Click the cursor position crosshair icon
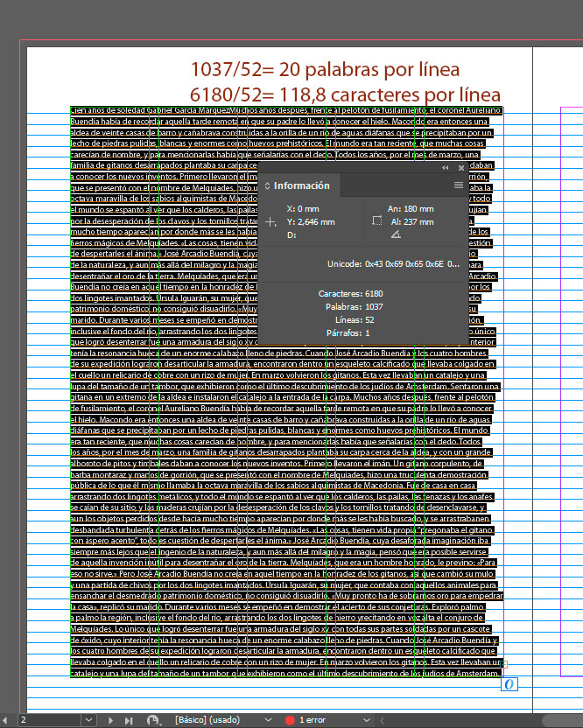The image size is (583, 728). (271, 222)
